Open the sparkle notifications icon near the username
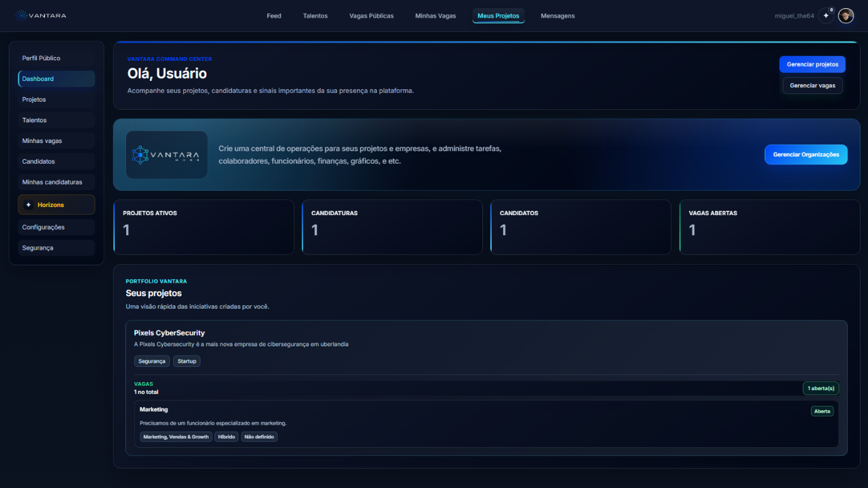Screen dimensions: 868x488 point(827,16)
